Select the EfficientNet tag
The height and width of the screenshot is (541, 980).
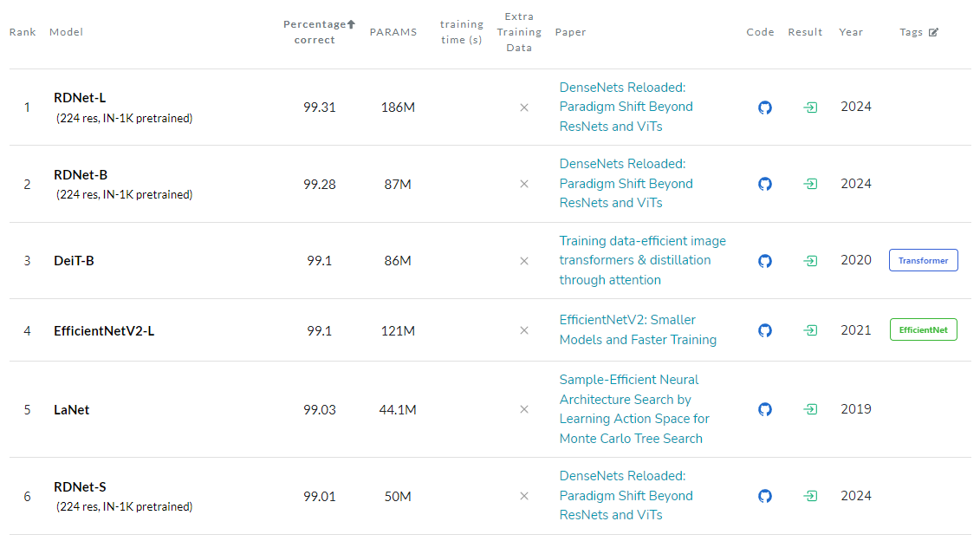[x=923, y=329]
